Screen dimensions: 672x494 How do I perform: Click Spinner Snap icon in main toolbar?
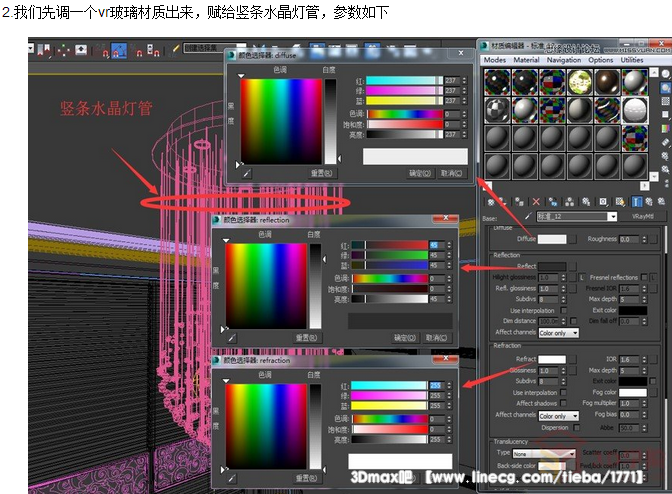pyautogui.click(x=153, y=51)
